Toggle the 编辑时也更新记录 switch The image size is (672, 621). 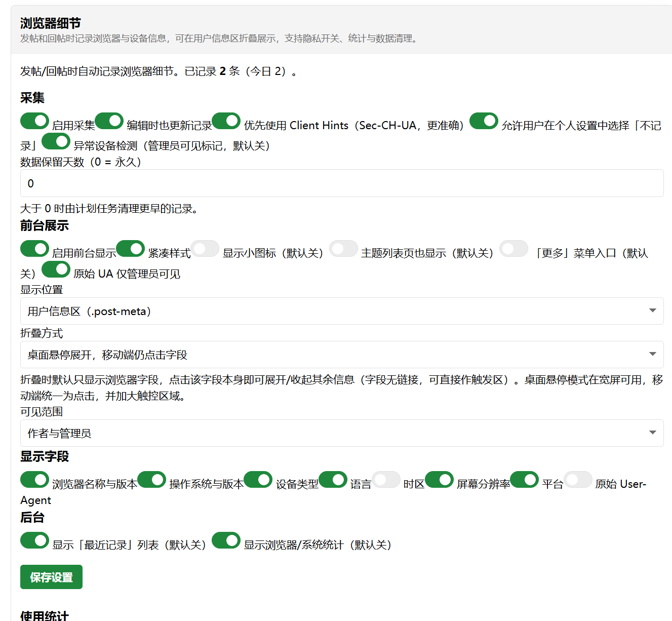click(109, 121)
